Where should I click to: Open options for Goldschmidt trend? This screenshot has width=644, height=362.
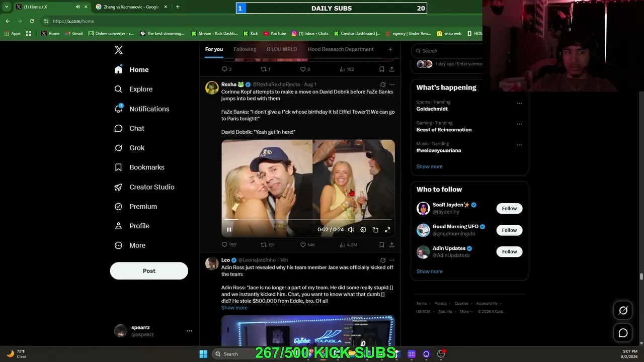[519, 104]
